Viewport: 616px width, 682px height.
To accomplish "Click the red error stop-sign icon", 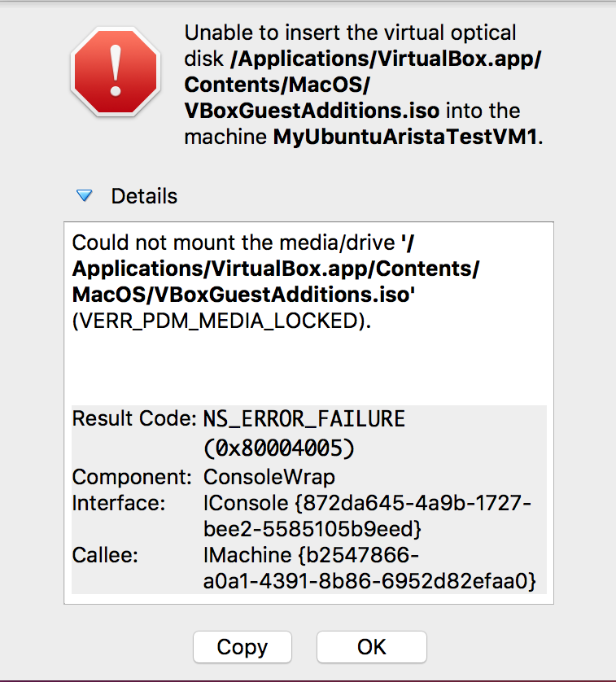I will coord(116,72).
